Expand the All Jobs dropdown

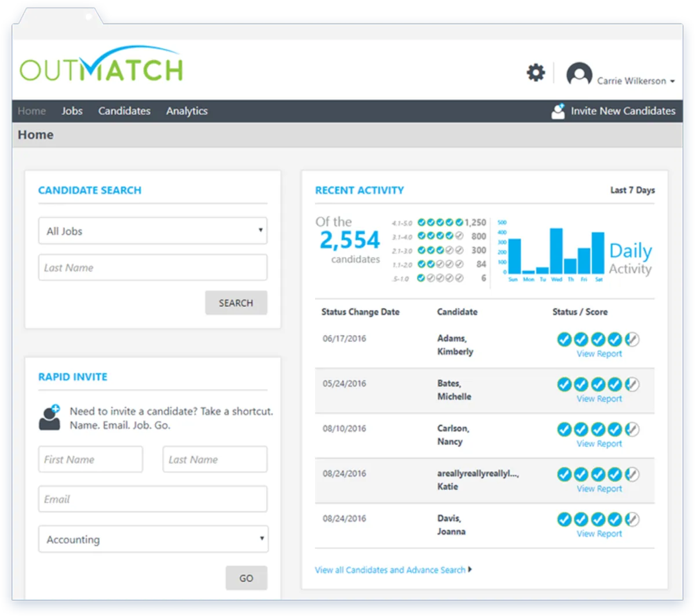(153, 231)
